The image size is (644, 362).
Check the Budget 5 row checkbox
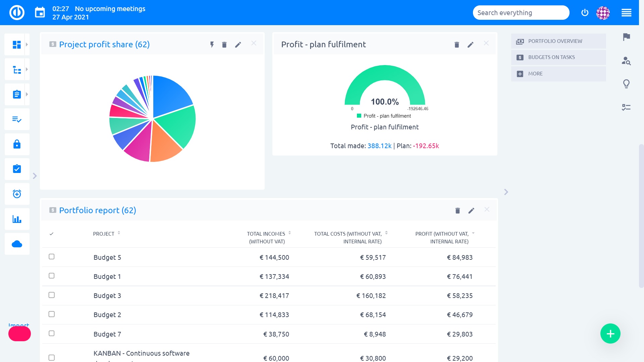coord(51,257)
